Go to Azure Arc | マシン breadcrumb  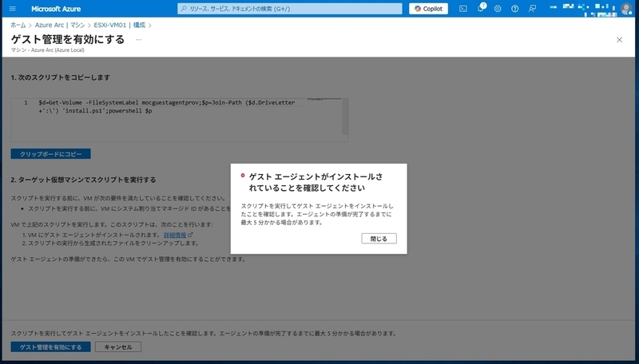pyautogui.click(x=60, y=26)
